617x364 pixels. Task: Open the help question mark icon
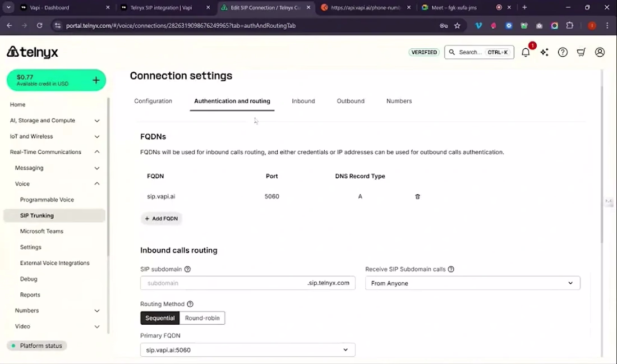(563, 52)
